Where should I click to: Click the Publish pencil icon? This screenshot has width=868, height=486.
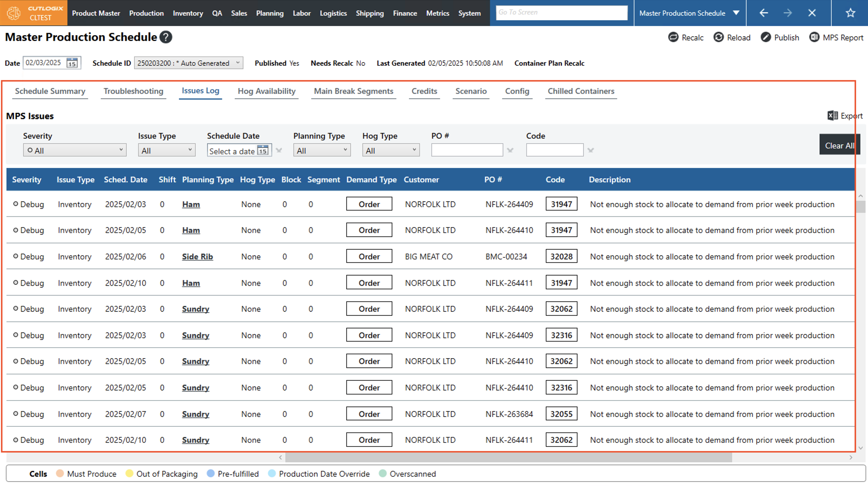[x=765, y=37]
